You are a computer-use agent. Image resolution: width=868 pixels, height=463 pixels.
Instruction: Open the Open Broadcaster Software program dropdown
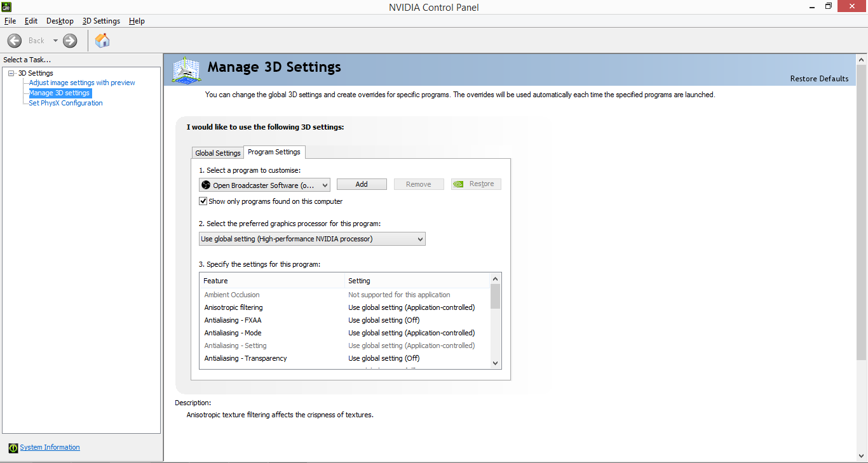(264, 185)
